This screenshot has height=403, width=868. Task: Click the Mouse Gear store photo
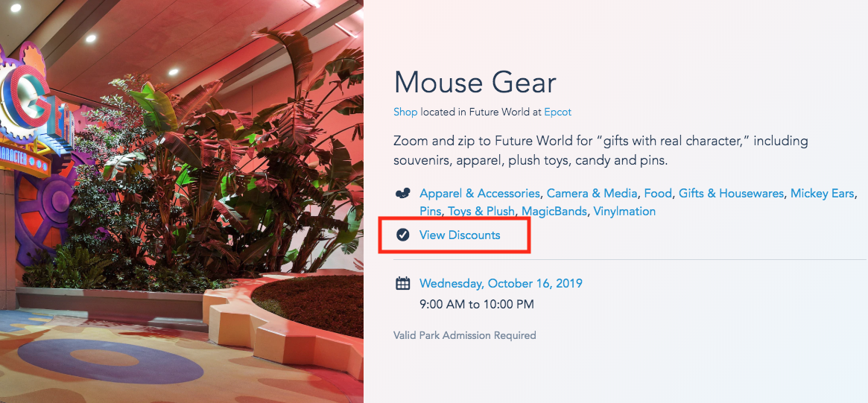(181, 201)
